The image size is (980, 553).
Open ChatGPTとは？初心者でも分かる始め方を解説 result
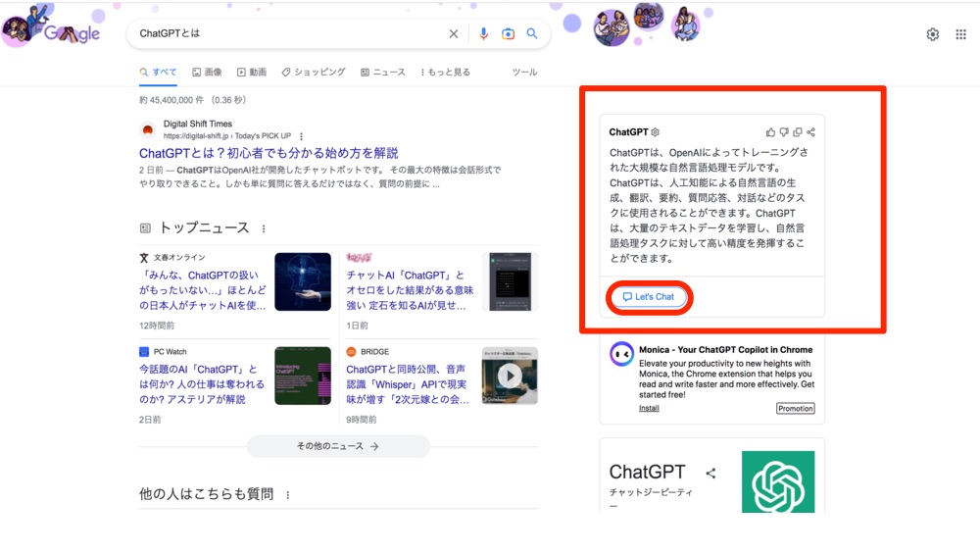(269, 153)
